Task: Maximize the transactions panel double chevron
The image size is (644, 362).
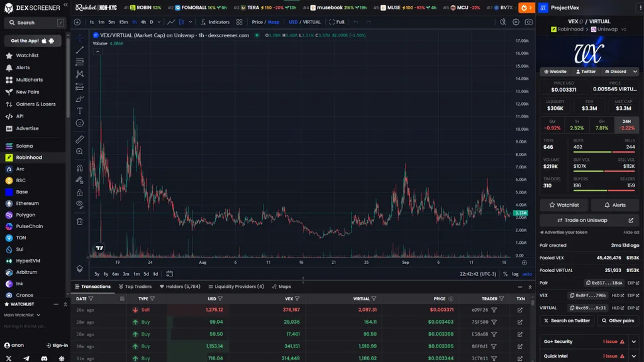Action: pos(530,287)
